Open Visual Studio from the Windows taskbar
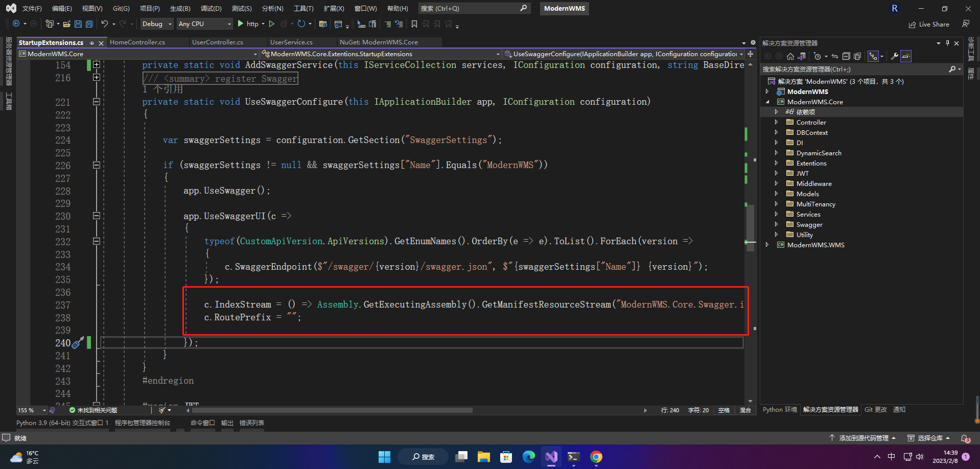The height and width of the screenshot is (469, 980). [551, 457]
